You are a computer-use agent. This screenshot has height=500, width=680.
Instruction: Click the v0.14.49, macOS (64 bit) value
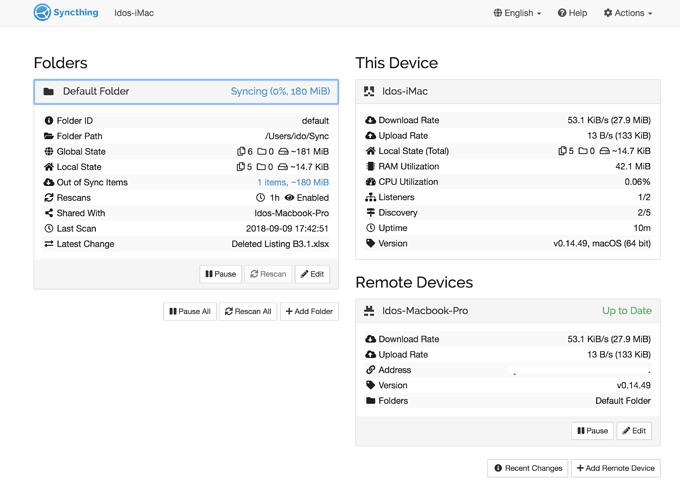coord(602,243)
